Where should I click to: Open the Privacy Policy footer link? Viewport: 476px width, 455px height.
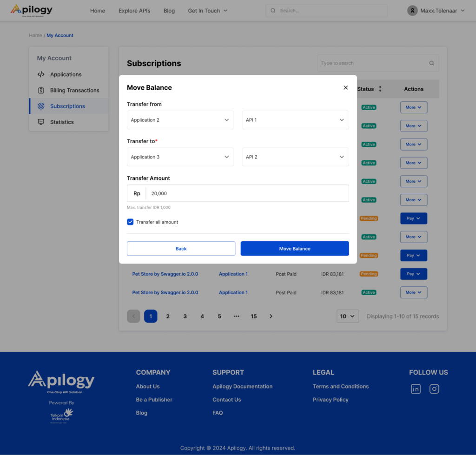pos(331,400)
